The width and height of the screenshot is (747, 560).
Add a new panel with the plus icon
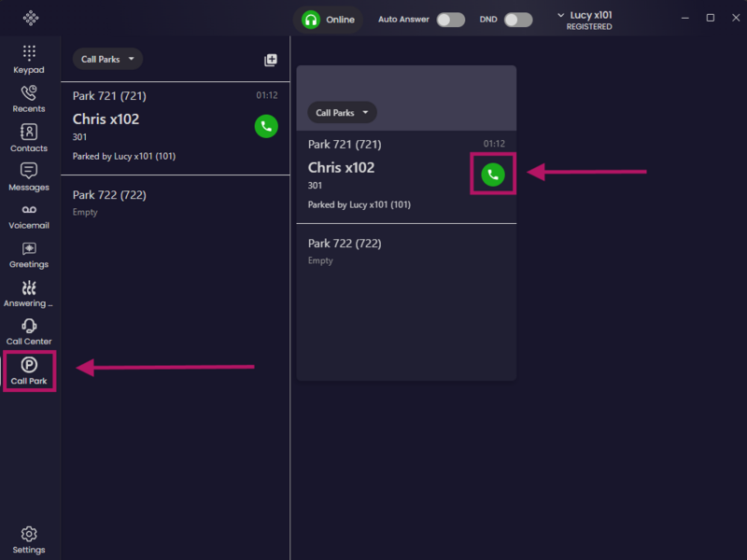[271, 60]
